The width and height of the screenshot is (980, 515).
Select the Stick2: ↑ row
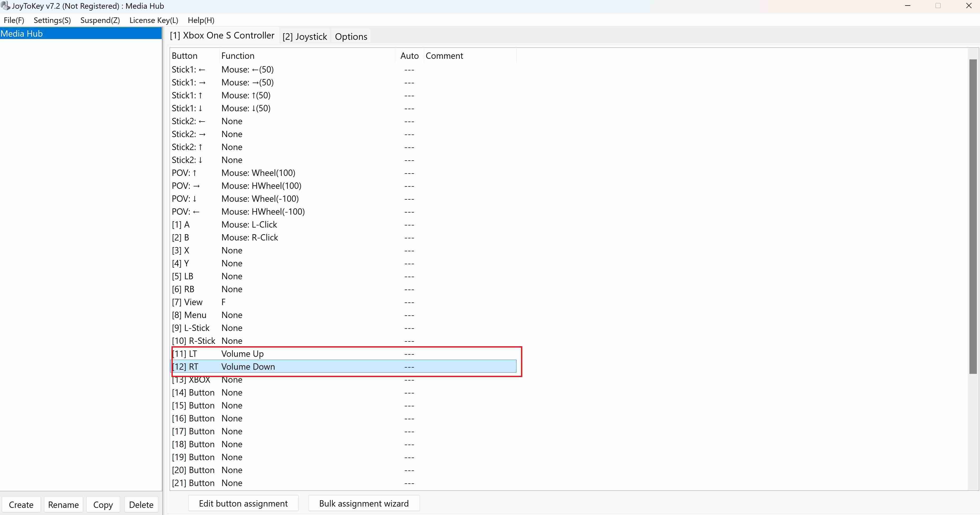coord(343,147)
